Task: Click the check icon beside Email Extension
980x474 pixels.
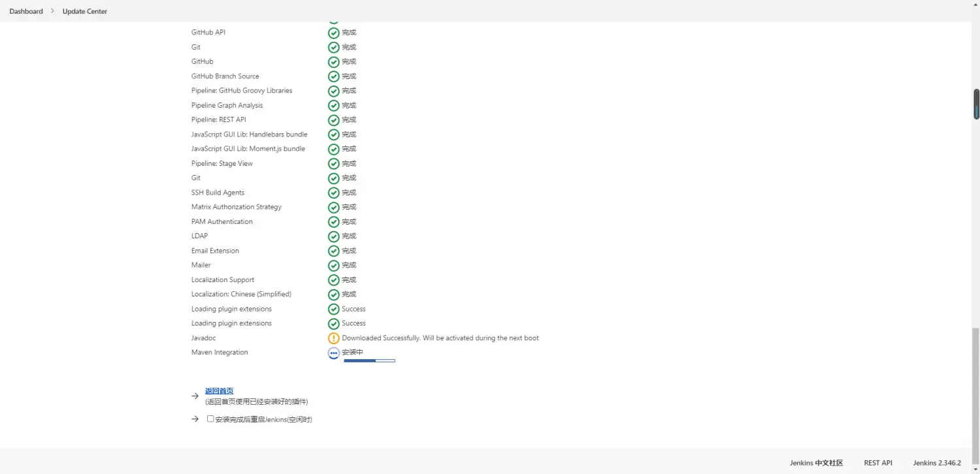Action: [333, 251]
